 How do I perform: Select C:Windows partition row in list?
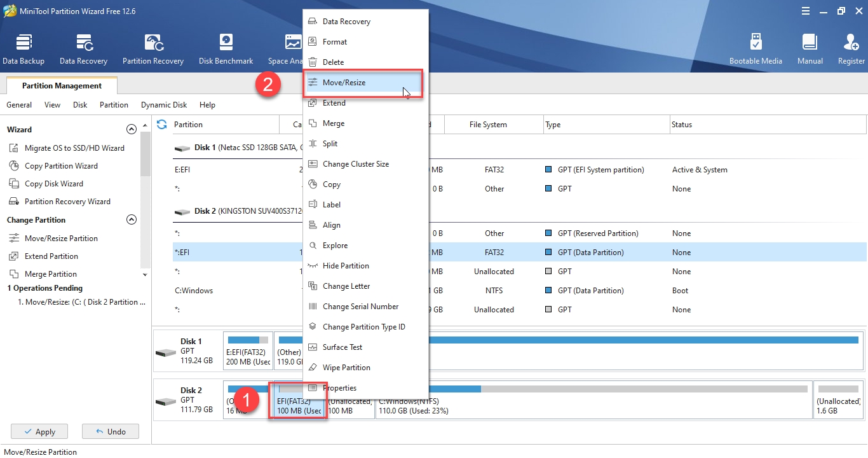[x=520, y=291]
